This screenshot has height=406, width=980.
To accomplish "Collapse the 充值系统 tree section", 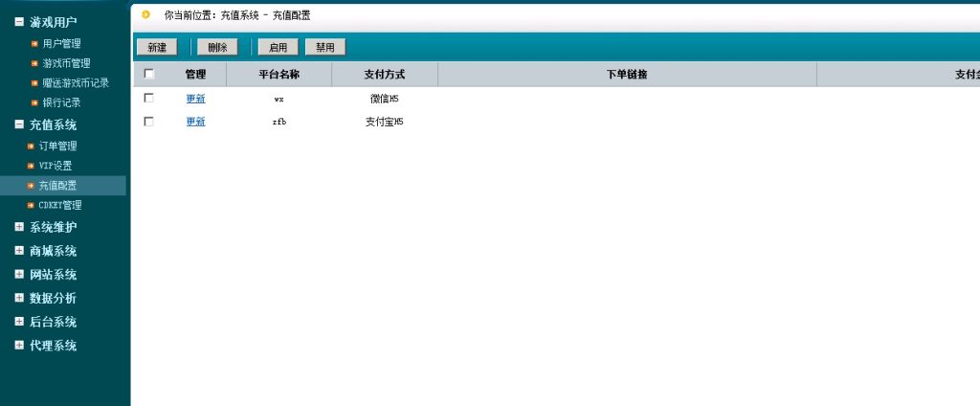I will click(19, 124).
